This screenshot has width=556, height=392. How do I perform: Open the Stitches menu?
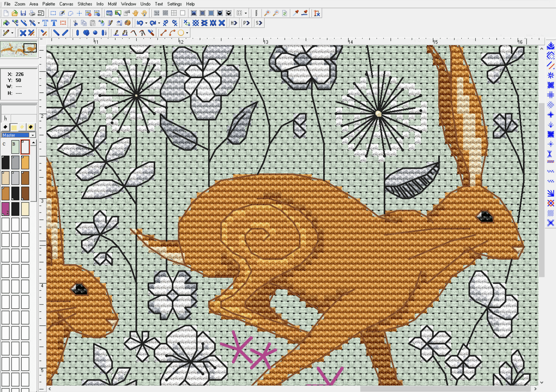tap(85, 4)
